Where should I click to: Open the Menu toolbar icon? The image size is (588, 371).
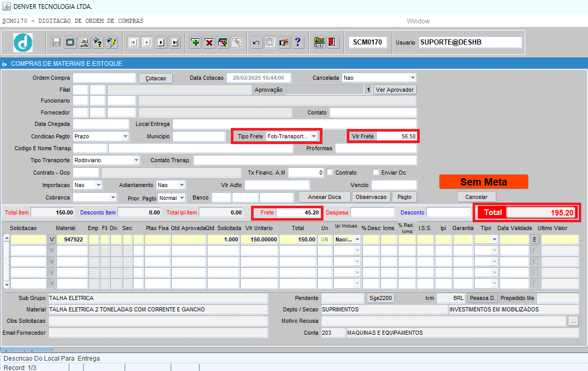pos(319,42)
